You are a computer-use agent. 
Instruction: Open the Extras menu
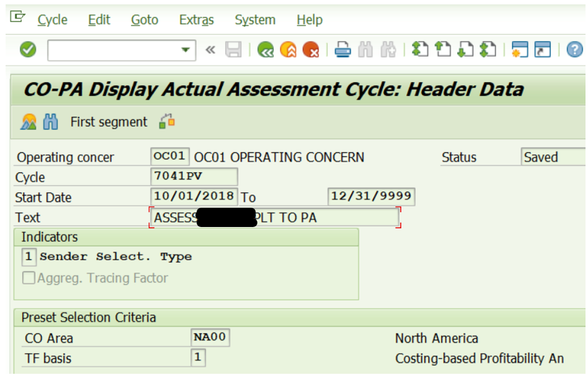196,20
